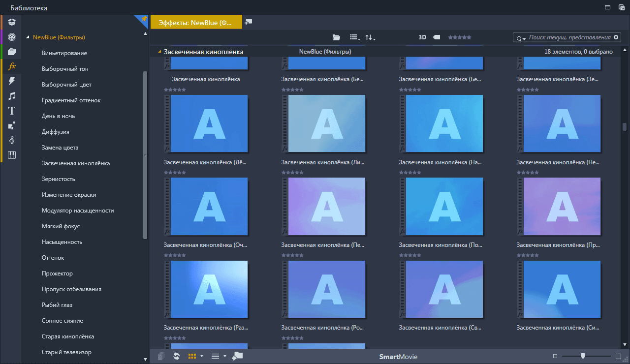Open the T titles sidebar icon
The height and width of the screenshot is (364, 630).
click(12, 111)
